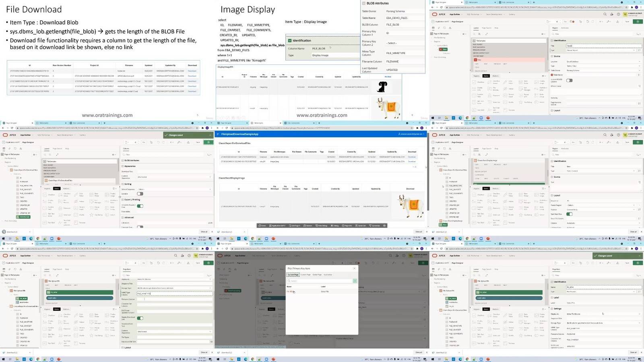Open Windows Start in Column properties frame
644x362 pixels.
3,238
